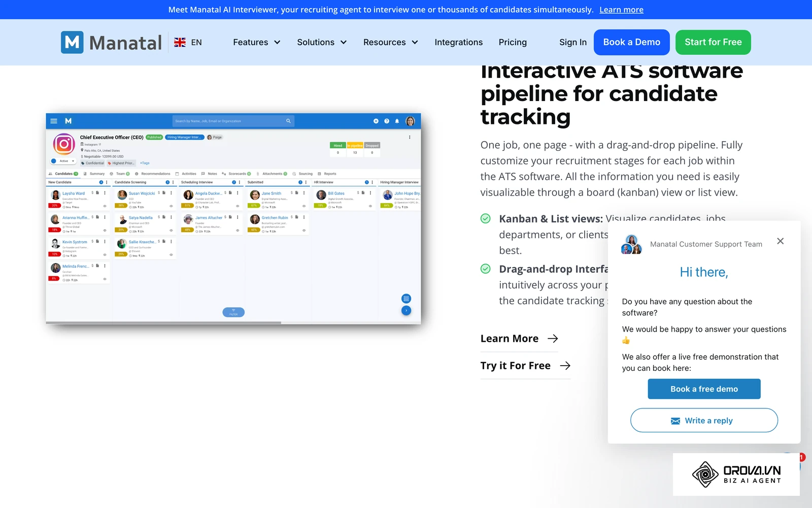
Task: Click the 'pipeline for candidate' heading text
Action: (599, 93)
